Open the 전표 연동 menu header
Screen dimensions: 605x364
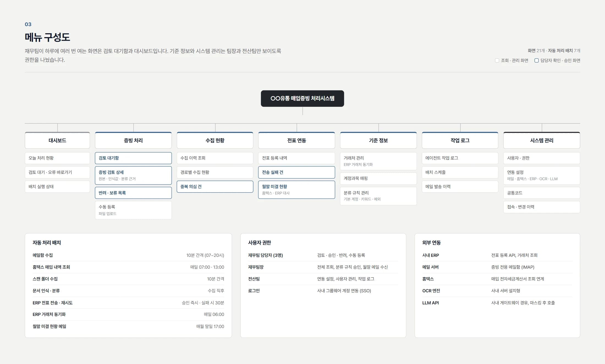[296, 140]
